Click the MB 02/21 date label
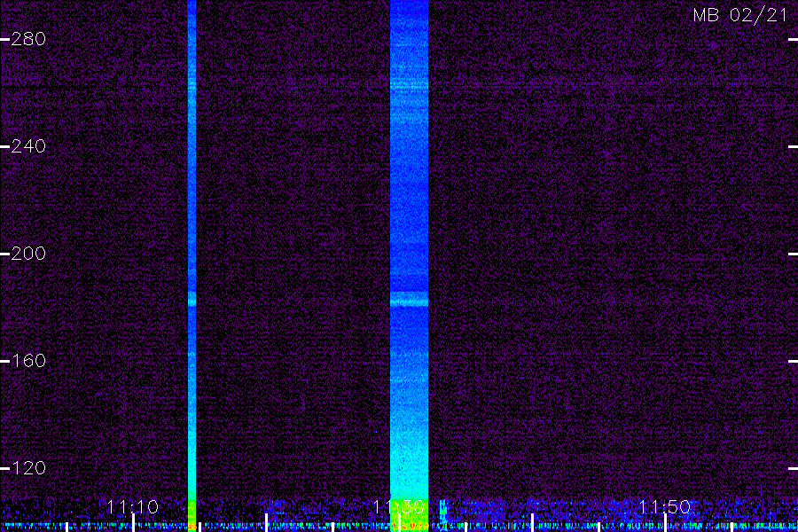The height and width of the screenshot is (532, 798). [x=740, y=15]
